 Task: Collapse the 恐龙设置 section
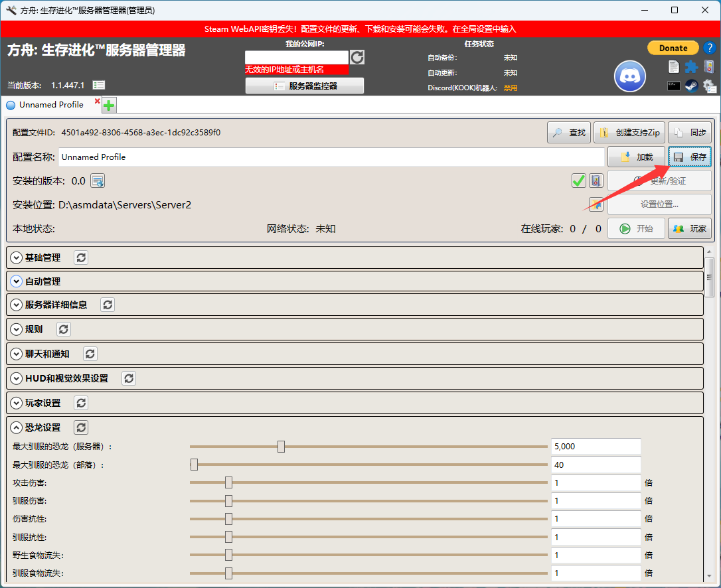point(17,427)
